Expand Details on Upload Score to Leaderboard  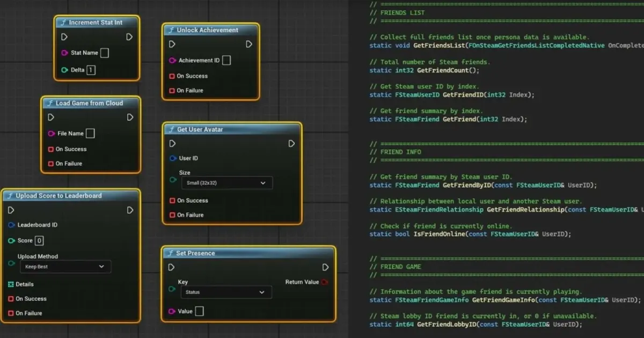tap(10, 284)
